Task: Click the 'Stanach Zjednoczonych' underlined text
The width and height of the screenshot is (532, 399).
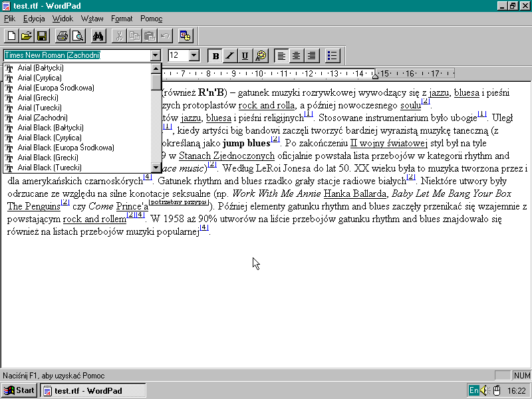Action: coord(227,156)
